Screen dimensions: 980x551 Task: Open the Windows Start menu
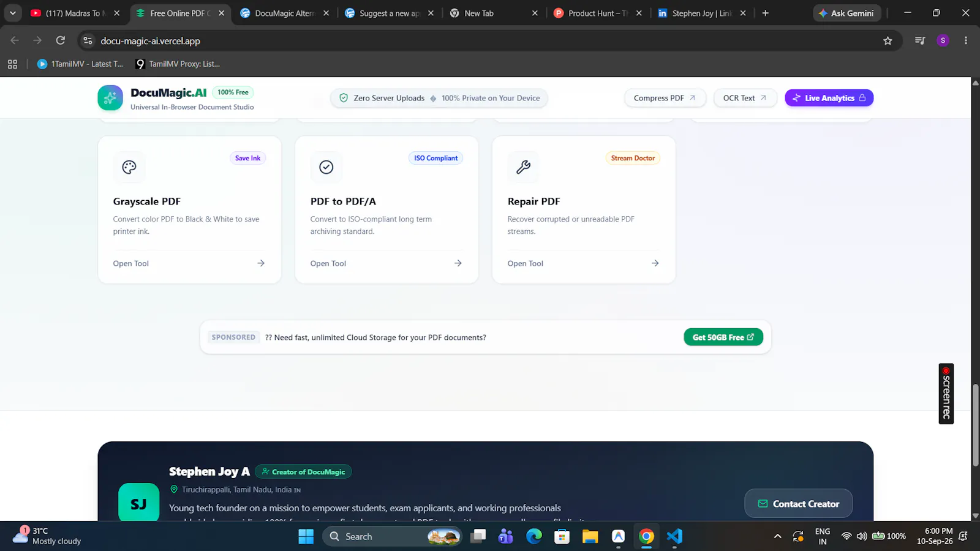(306, 536)
